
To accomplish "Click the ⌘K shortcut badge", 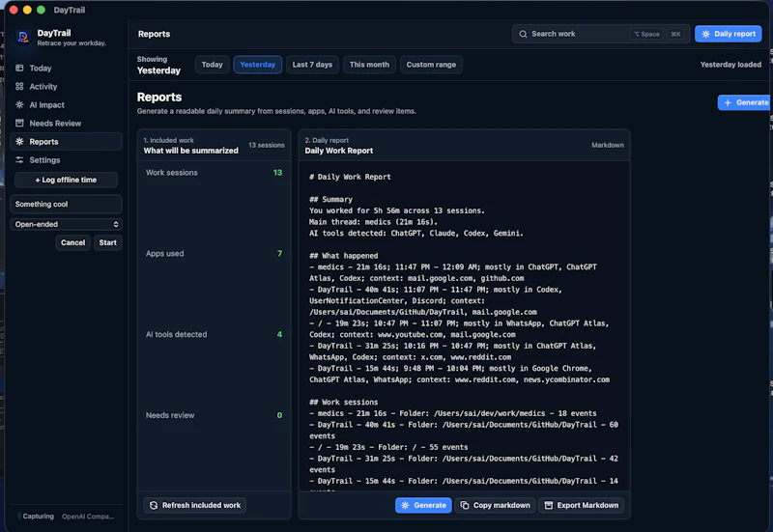I will point(675,34).
